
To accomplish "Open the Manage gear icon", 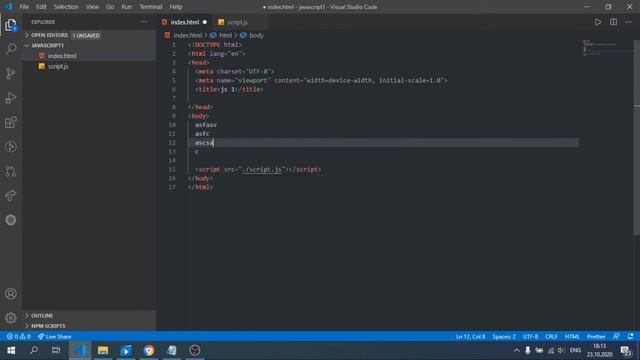I will point(11,318).
